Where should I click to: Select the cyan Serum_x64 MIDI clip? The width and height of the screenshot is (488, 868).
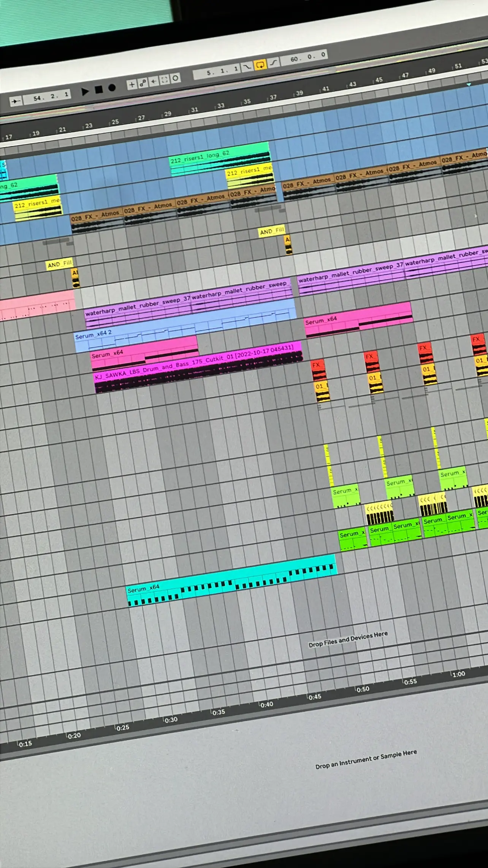point(231,580)
